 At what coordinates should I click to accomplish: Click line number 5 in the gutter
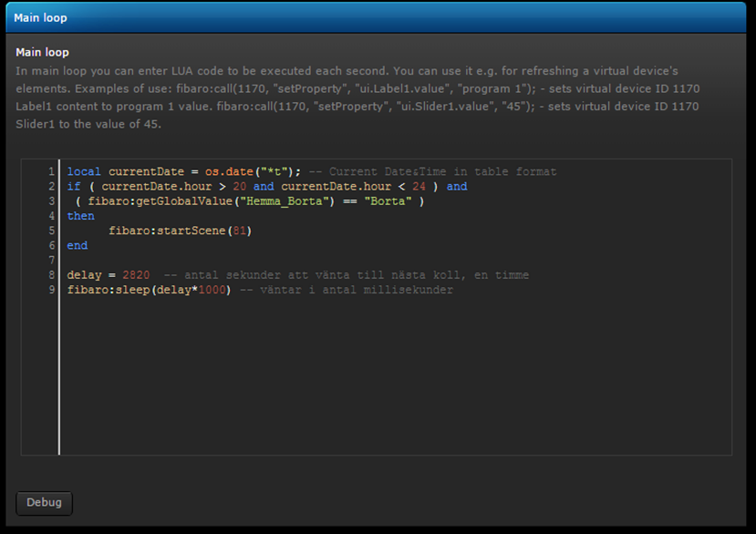coord(52,231)
